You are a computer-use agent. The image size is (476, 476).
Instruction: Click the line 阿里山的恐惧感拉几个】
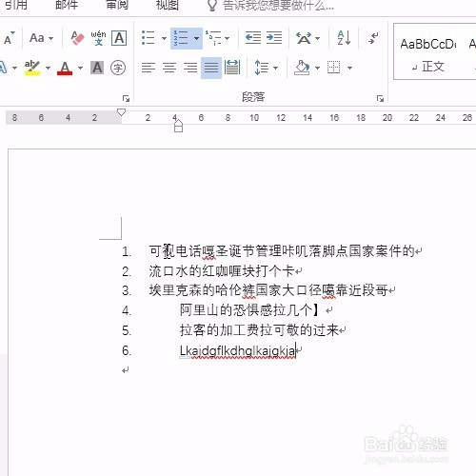[x=249, y=310]
